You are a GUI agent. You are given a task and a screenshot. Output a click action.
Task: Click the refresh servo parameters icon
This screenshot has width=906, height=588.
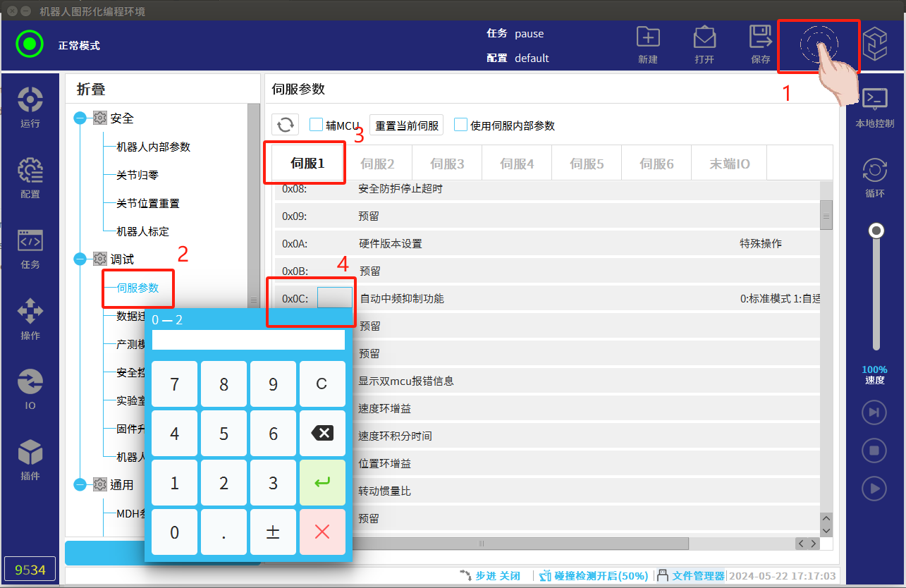coord(286,125)
